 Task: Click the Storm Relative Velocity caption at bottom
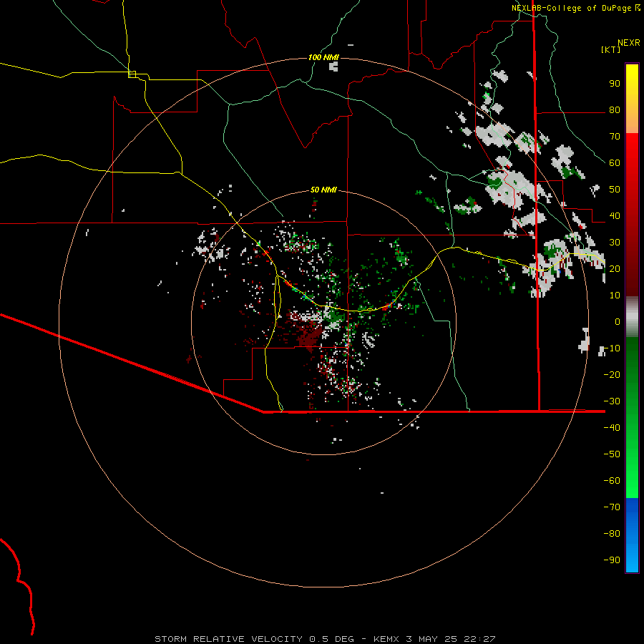[325, 639]
